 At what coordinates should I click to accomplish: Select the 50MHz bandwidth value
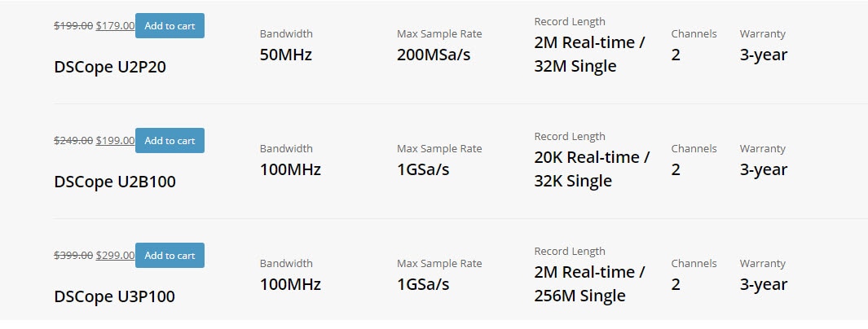point(285,55)
